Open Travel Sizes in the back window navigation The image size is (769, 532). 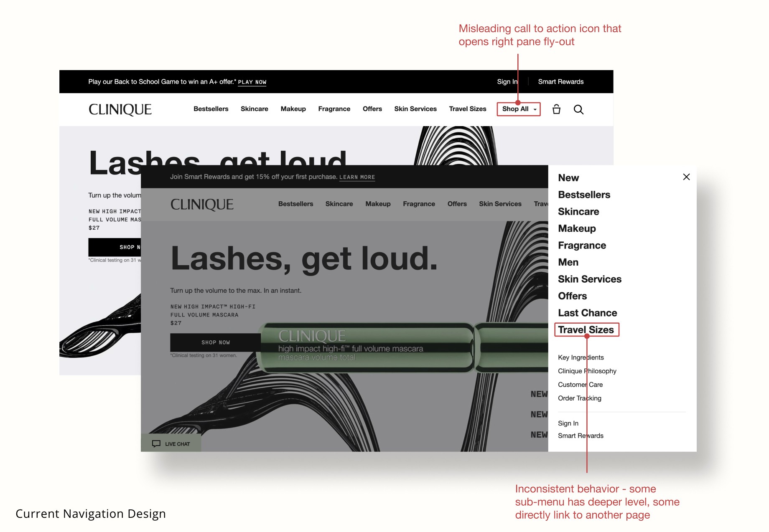click(468, 109)
